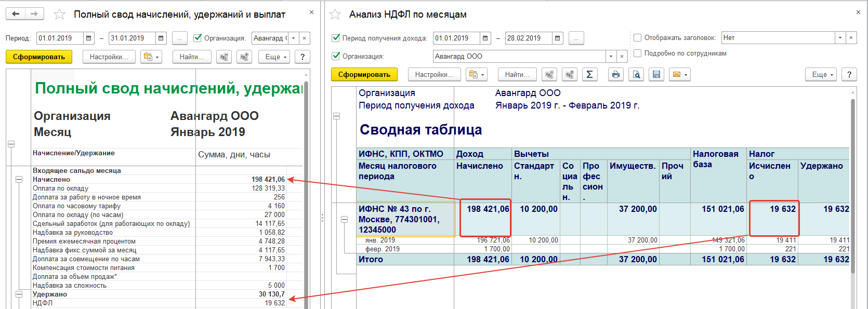Clear the Отображать заголовок value Нет
The width and height of the screenshot is (868, 309).
[x=851, y=37]
